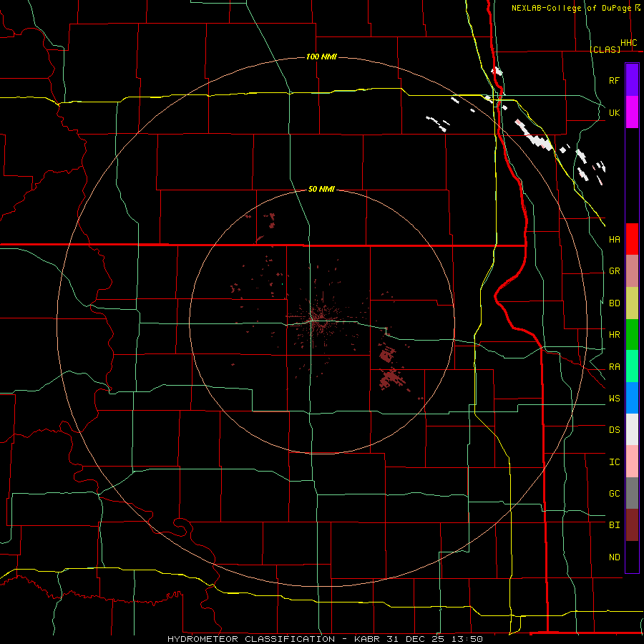Select the gray GC legend color block
This screenshot has height=644, width=644.
pyautogui.click(x=632, y=493)
